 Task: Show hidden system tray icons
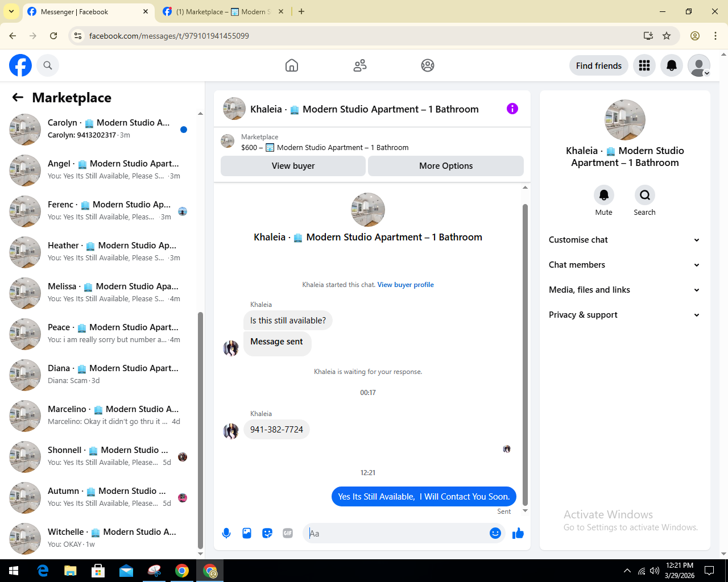tap(627, 571)
